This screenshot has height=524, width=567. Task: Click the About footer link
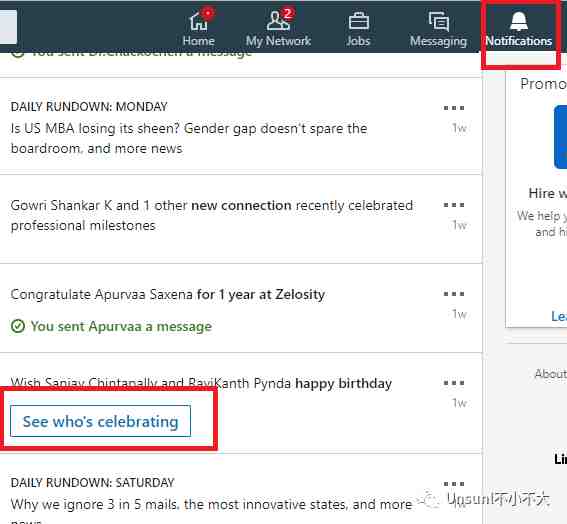click(x=550, y=374)
